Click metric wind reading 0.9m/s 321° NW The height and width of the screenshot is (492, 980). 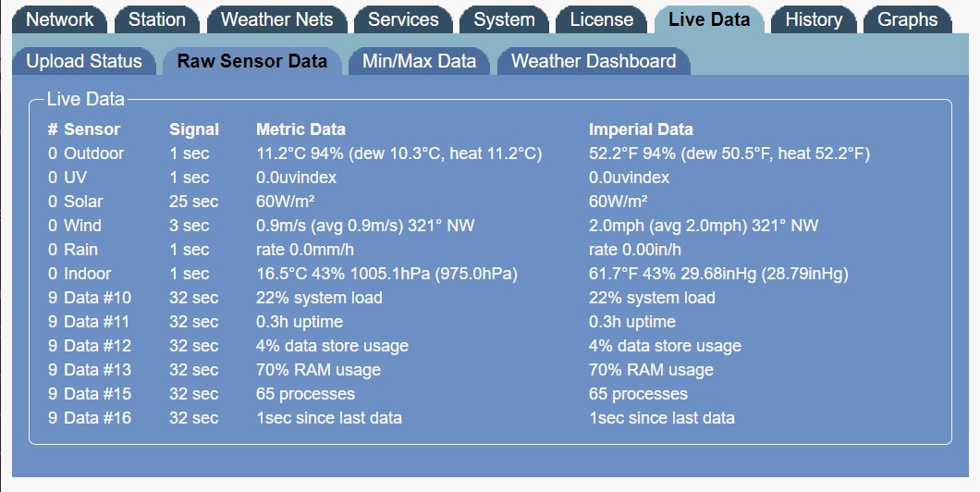[365, 226]
